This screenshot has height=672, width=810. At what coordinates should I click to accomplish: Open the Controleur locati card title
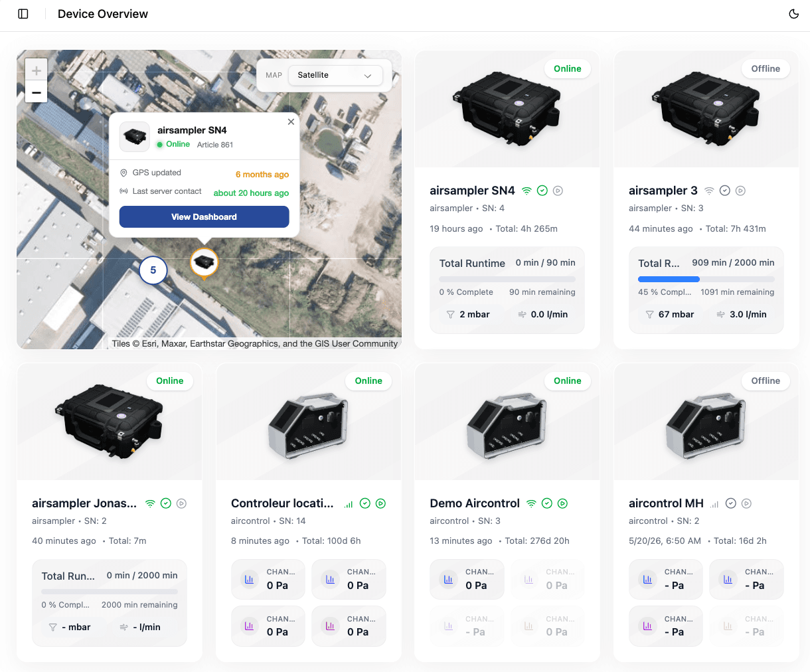coord(282,503)
